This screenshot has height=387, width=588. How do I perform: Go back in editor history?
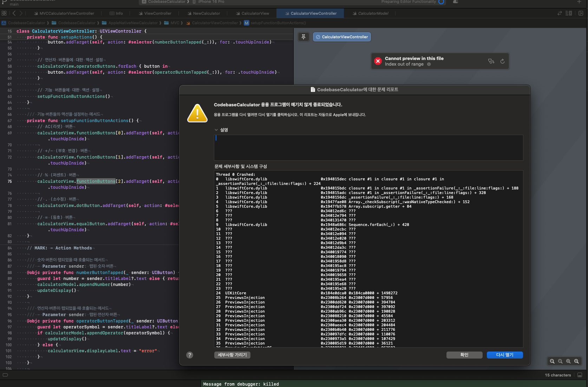click(14, 13)
